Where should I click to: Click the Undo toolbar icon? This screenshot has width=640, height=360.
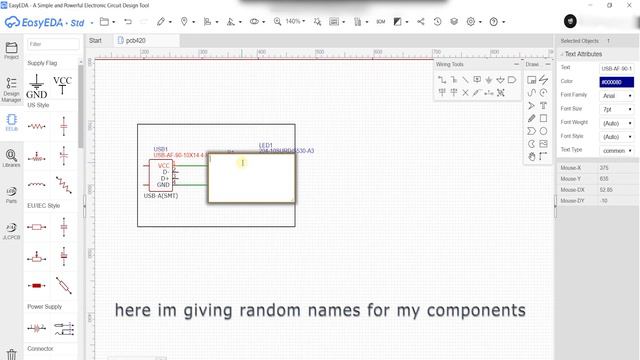[128, 22]
